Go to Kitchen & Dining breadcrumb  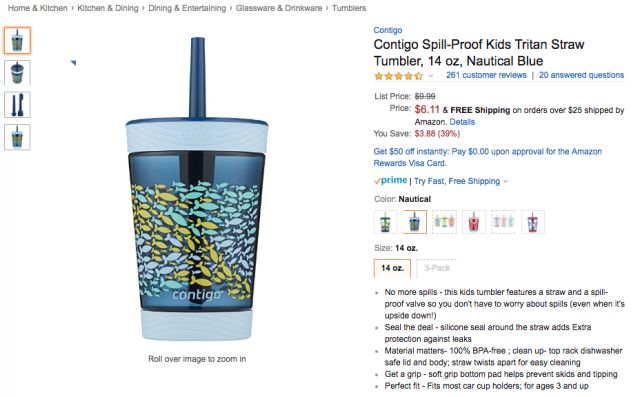pos(108,8)
